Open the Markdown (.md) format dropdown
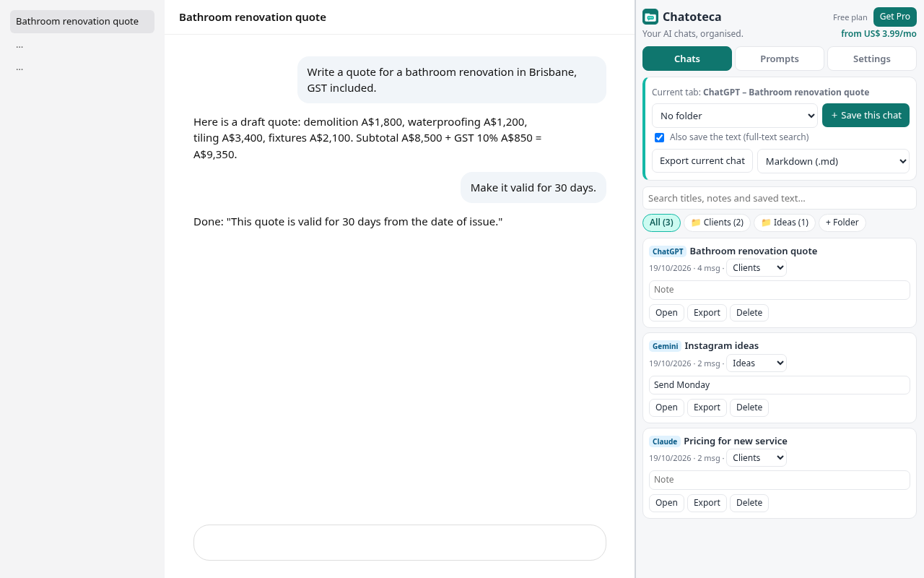The height and width of the screenshot is (578, 924). [x=833, y=161]
